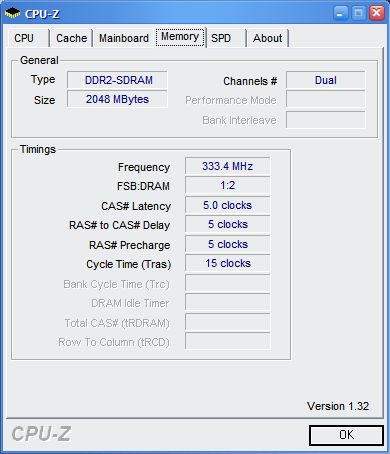Minimize the CPU-Z window
Viewport: 390px width, 454px height.
(340, 14)
